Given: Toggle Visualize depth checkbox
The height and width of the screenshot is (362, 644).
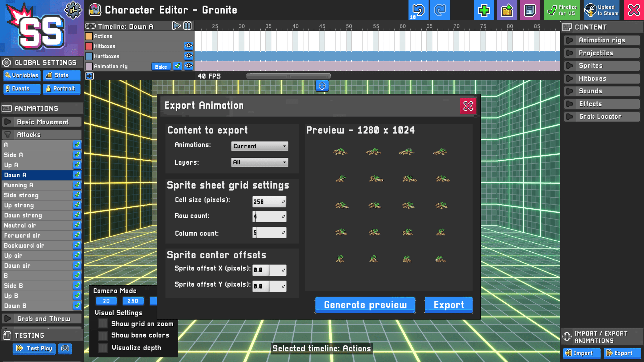Looking at the screenshot, I should click(x=103, y=348).
